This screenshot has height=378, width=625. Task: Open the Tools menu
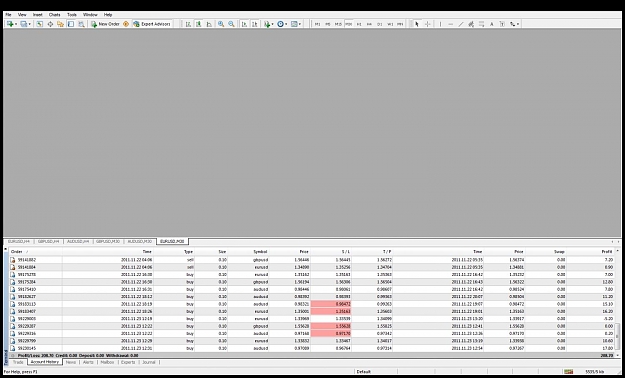72,15
